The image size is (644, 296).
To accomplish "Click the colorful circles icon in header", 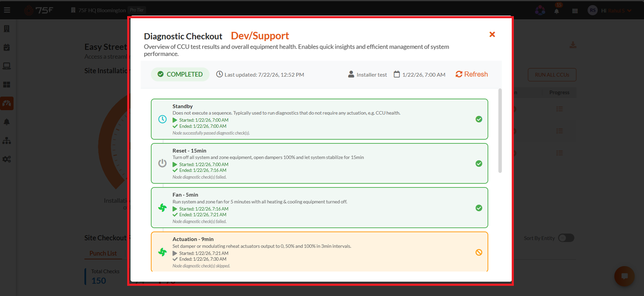I will click(540, 10).
